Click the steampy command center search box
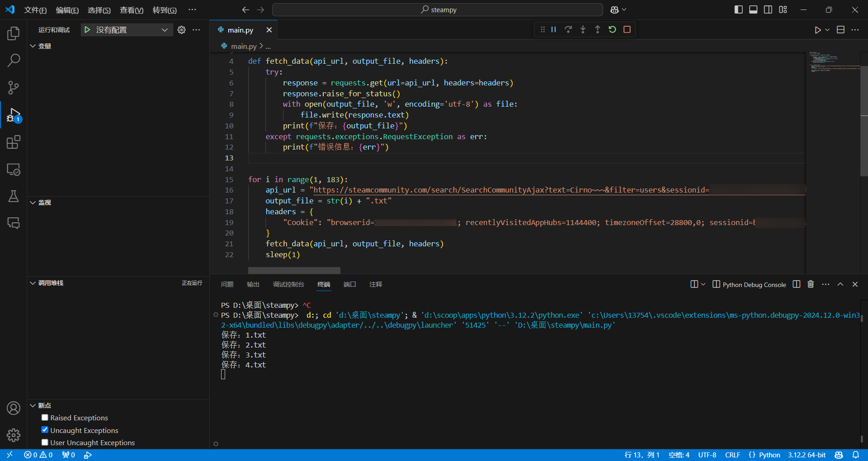The image size is (868, 461). (438, 10)
